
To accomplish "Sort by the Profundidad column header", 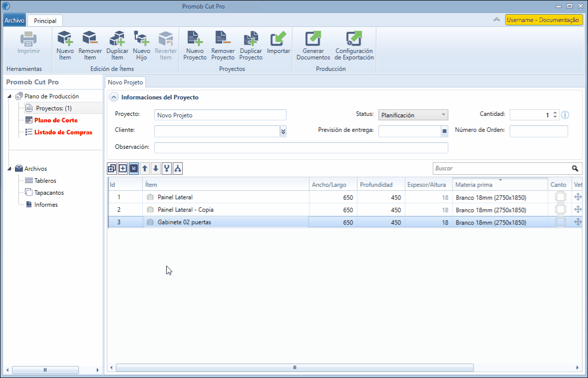I will point(381,184).
